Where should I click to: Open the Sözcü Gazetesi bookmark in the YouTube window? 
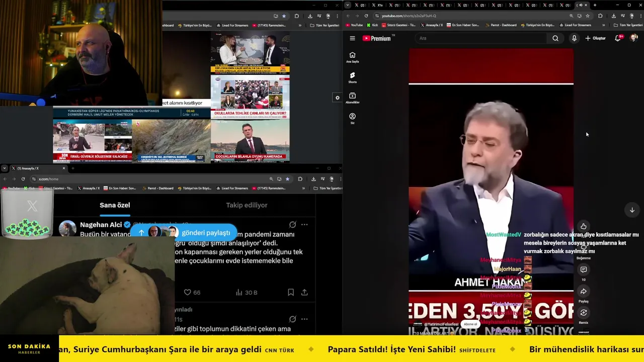(x=399, y=25)
